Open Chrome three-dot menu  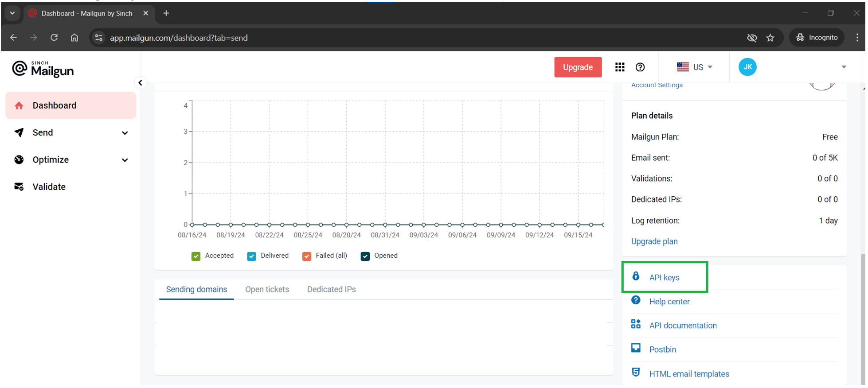pyautogui.click(x=857, y=38)
